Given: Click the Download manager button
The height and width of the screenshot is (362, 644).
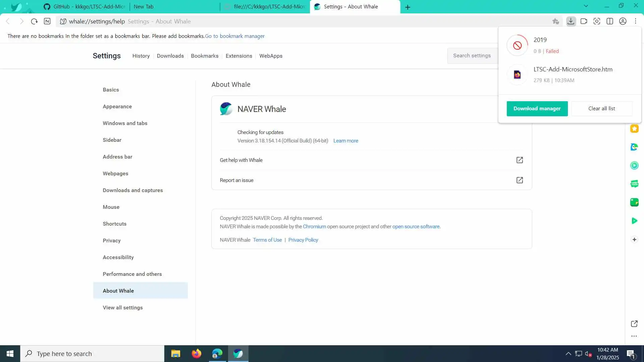Looking at the screenshot, I should pos(537,109).
